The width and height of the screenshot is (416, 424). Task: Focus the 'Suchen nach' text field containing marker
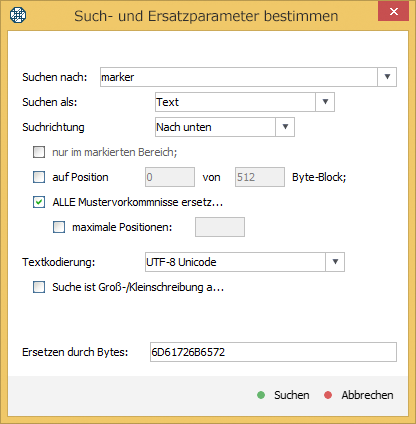[x=239, y=77]
